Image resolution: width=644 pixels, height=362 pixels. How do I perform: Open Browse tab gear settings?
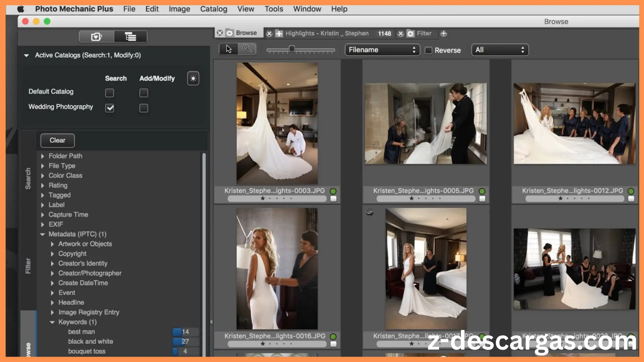pos(229,33)
